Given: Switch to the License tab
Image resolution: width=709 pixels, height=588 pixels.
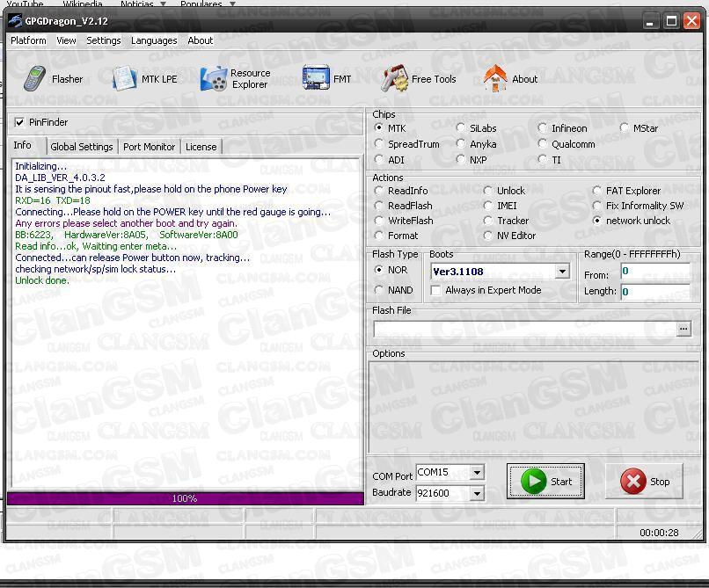Looking at the screenshot, I should point(201,147).
